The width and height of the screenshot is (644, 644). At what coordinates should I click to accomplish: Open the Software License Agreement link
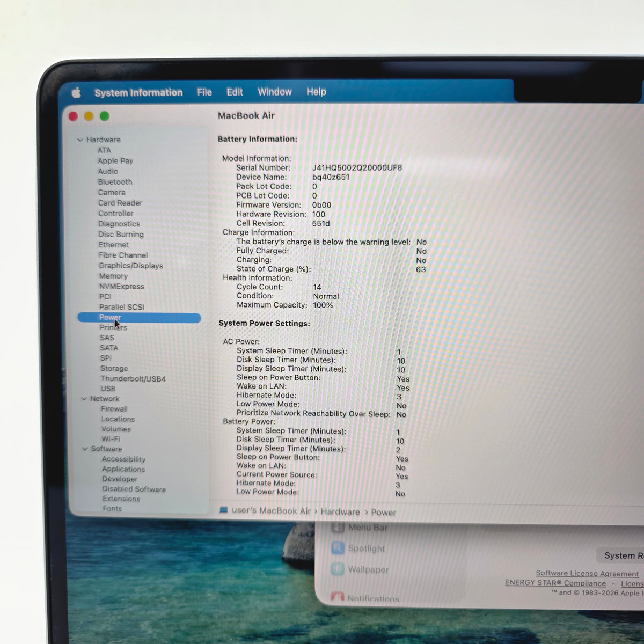pyautogui.click(x=587, y=574)
